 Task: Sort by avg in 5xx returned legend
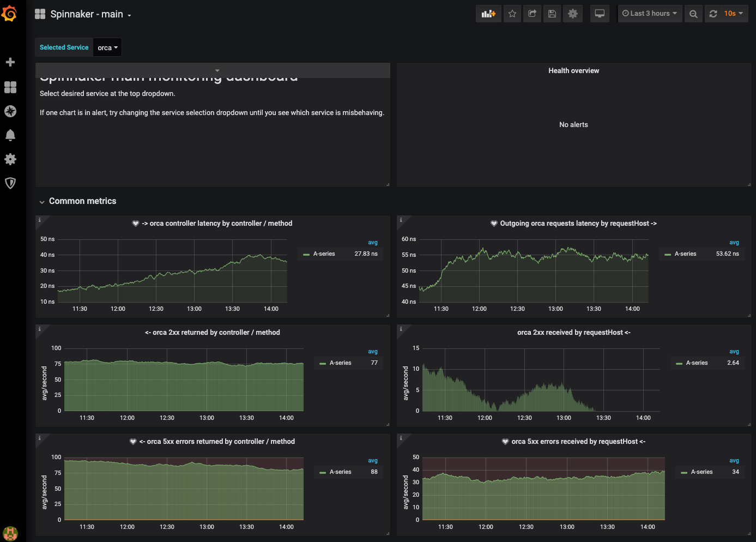373,461
